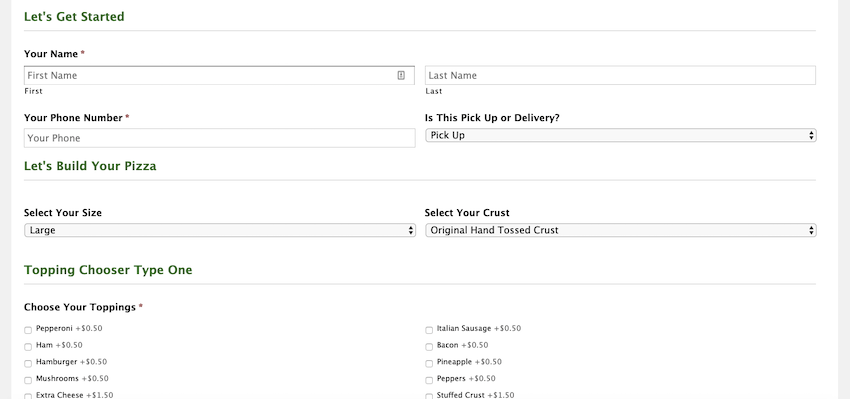The image size is (850, 399).
Task: Tick the Hamburger topping checkbox
Action: pyautogui.click(x=28, y=364)
